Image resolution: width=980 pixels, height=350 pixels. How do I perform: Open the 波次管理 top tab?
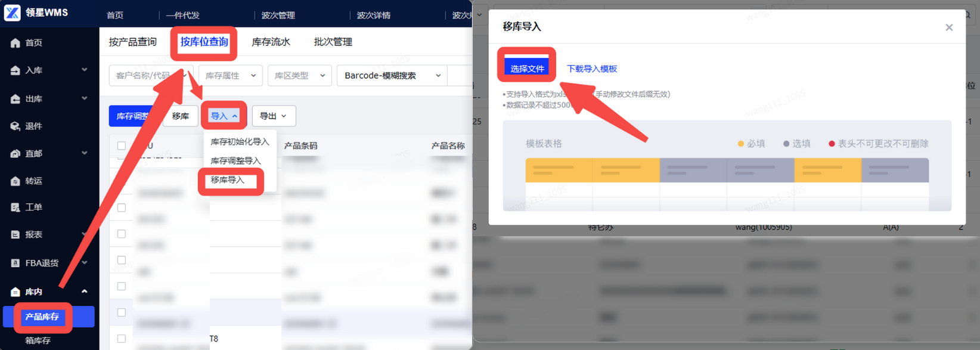click(278, 16)
